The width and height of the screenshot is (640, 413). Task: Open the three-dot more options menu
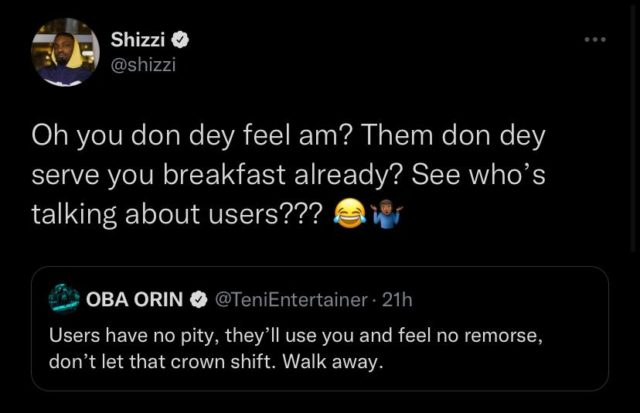(597, 37)
